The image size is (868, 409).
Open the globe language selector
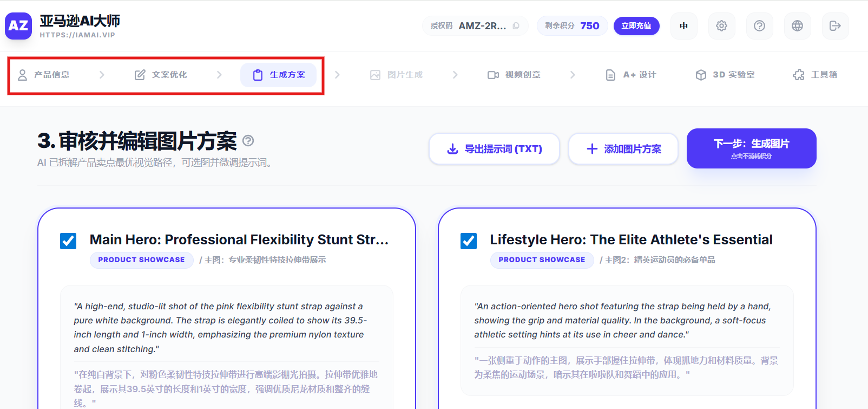[797, 26]
